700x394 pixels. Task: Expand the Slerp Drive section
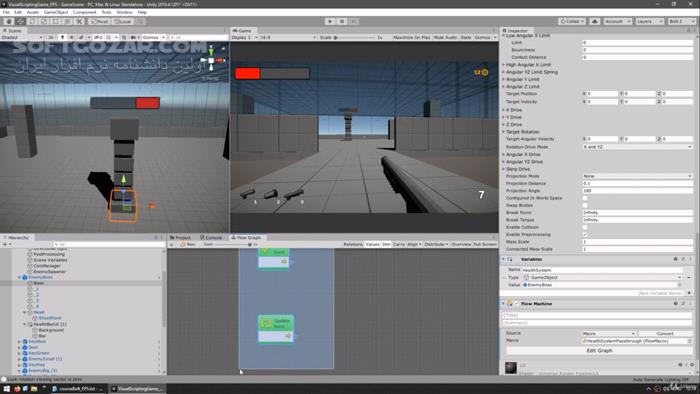[x=504, y=169]
